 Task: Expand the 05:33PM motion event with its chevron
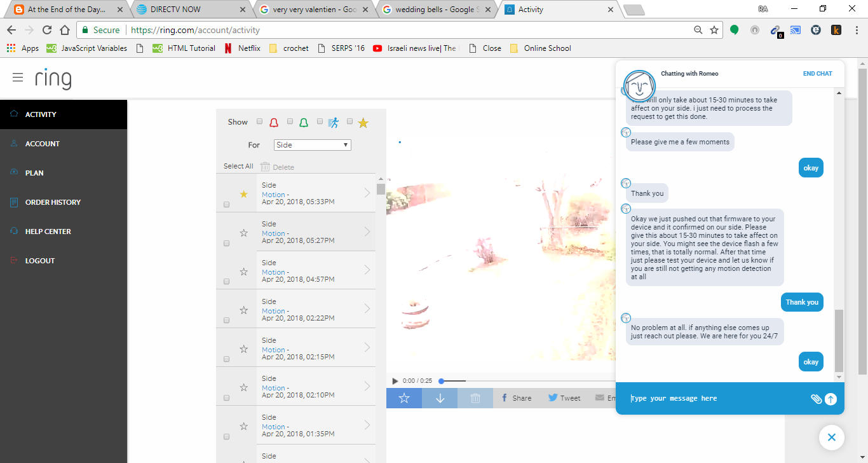click(367, 193)
